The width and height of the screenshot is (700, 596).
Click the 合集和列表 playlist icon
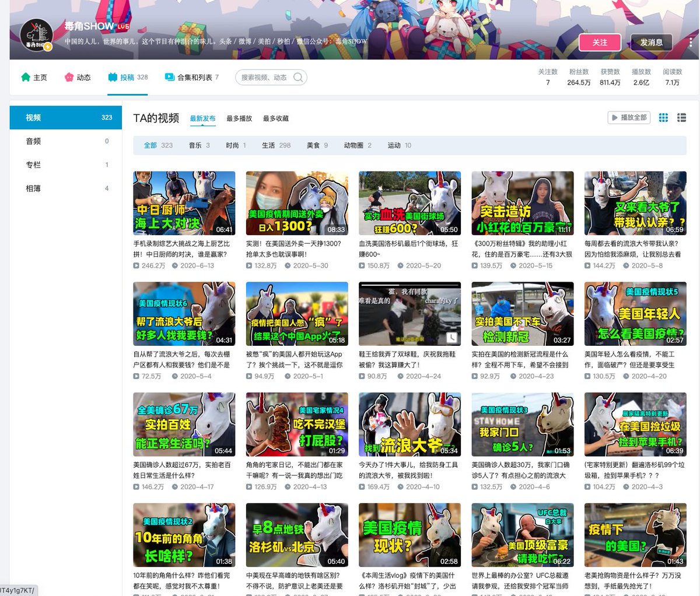tap(169, 76)
